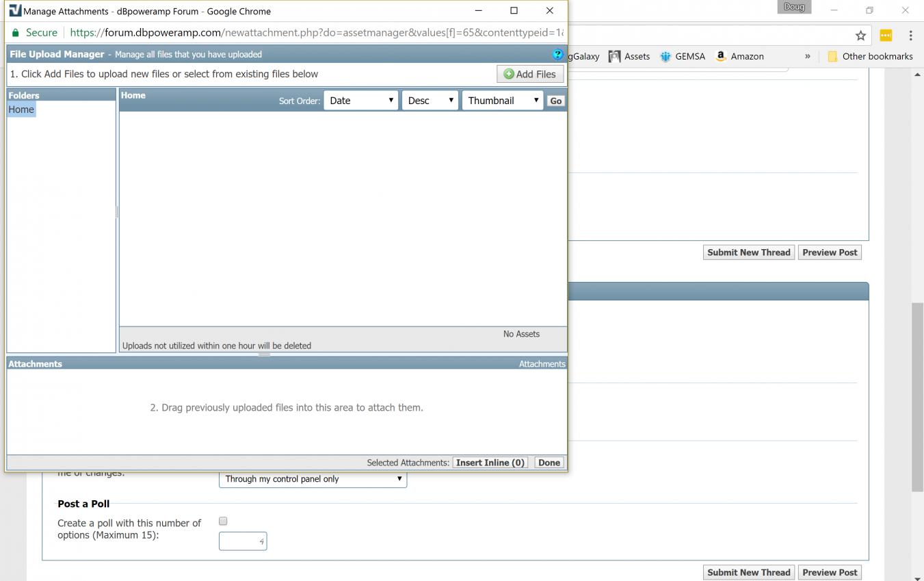The image size is (924, 581).
Task: Click the poll options number field
Action: click(x=242, y=541)
